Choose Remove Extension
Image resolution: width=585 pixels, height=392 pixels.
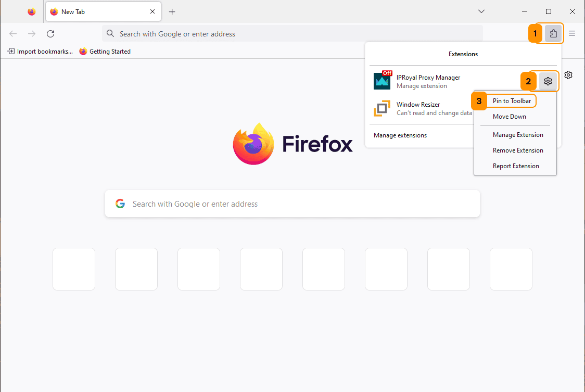coord(518,150)
